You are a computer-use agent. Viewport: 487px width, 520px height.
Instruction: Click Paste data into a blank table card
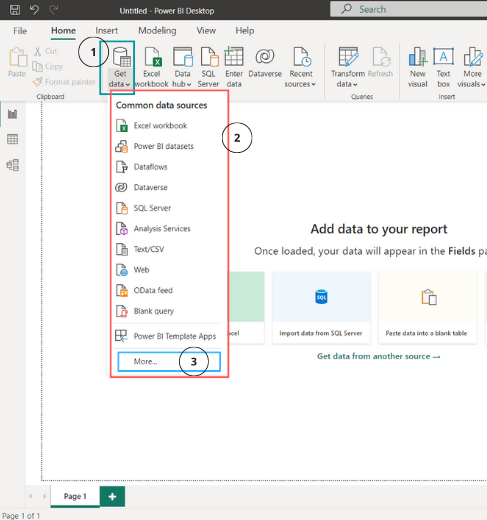[428, 308]
